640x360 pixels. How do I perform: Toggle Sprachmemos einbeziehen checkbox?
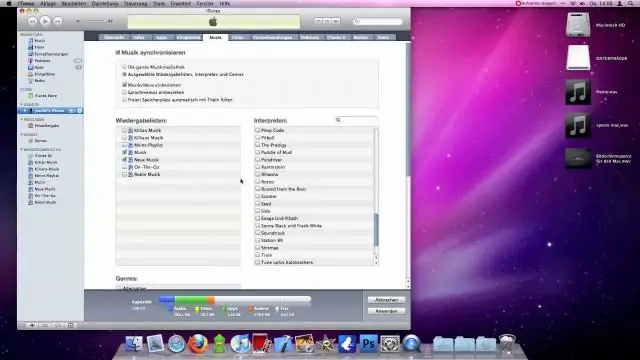click(124, 92)
